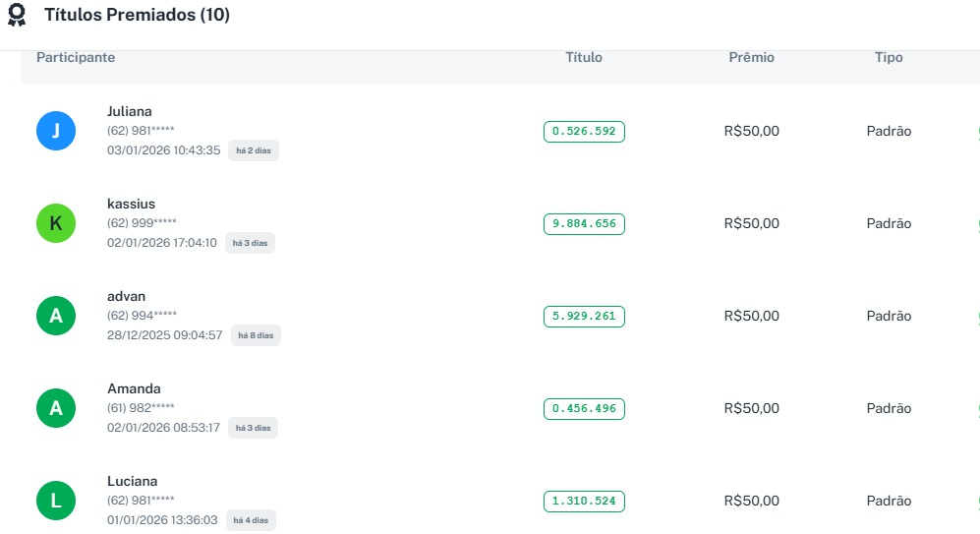Click the Tipo column header
Screen dimensions: 980x534
click(889, 58)
